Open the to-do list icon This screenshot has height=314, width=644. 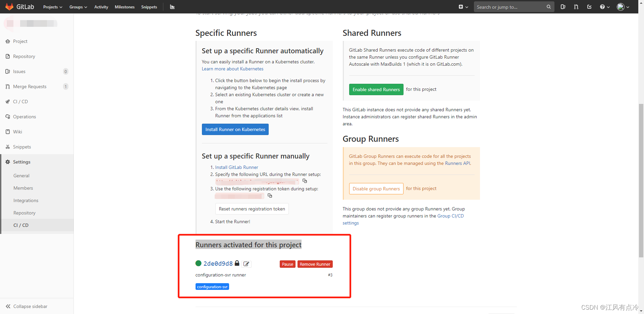click(589, 7)
